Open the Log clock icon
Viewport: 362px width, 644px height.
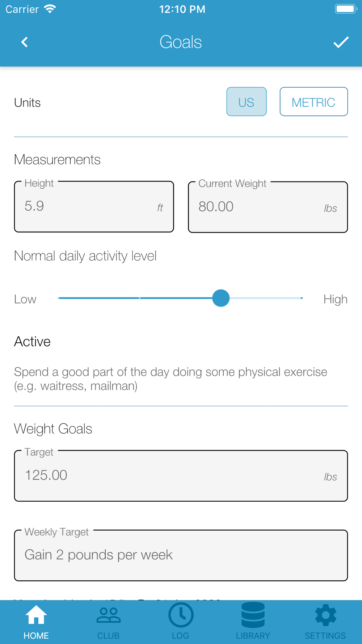181,615
